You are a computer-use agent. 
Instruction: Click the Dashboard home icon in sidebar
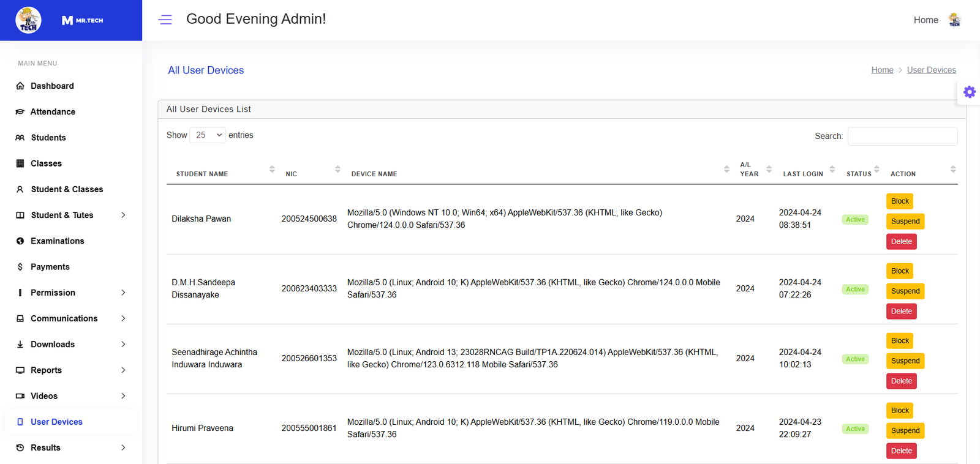pyautogui.click(x=20, y=86)
